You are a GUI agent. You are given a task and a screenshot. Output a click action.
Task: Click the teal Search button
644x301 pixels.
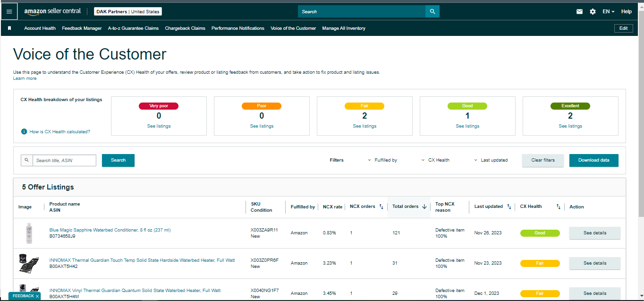tap(118, 160)
